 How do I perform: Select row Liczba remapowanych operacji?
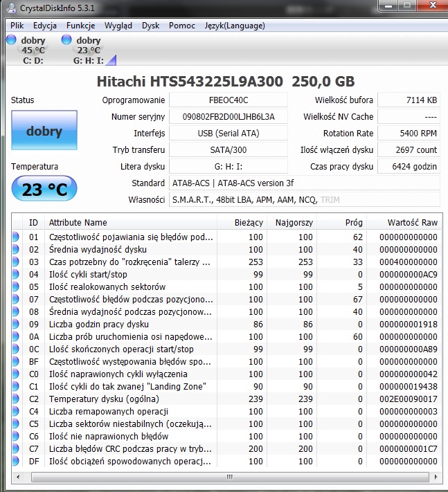tap(226, 411)
